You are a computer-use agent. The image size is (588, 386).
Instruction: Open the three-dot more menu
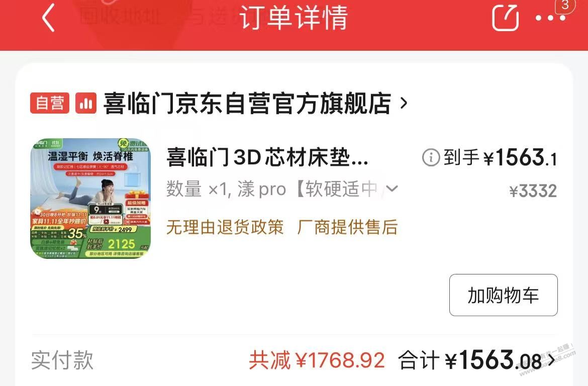pos(550,18)
